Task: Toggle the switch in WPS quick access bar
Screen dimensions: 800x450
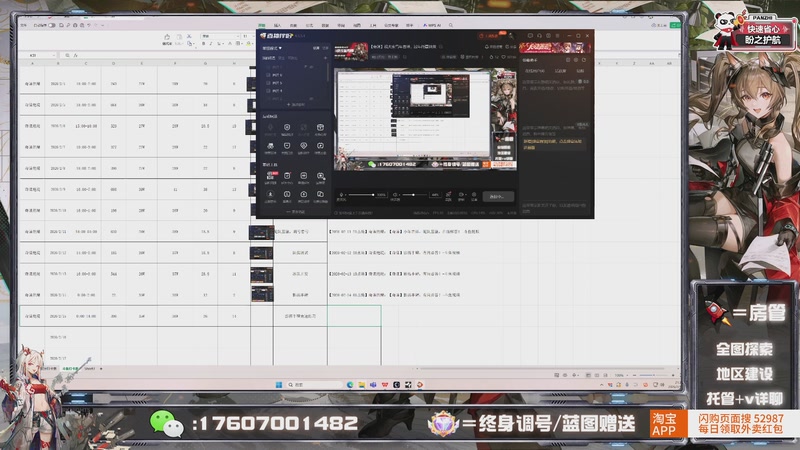Action: (x=52, y=25)
